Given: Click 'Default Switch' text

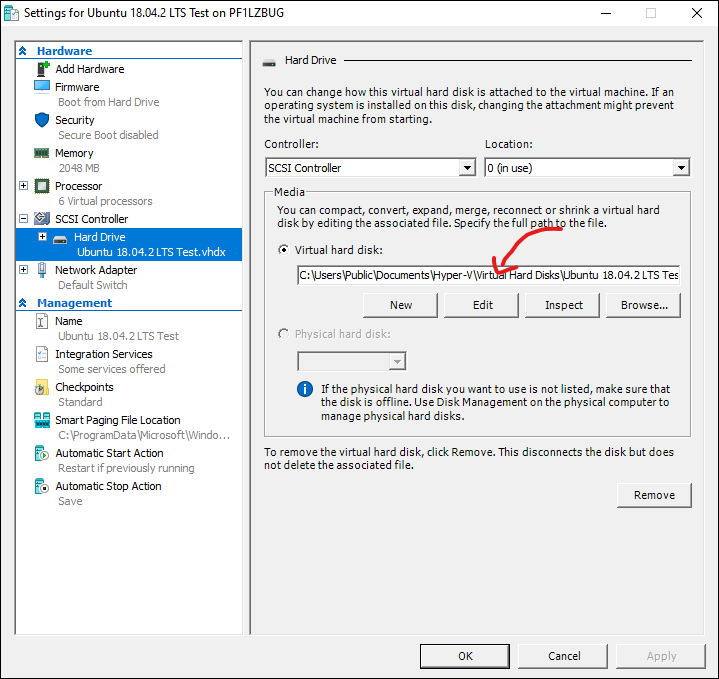Looking at the screenshot, I should 93,285.
